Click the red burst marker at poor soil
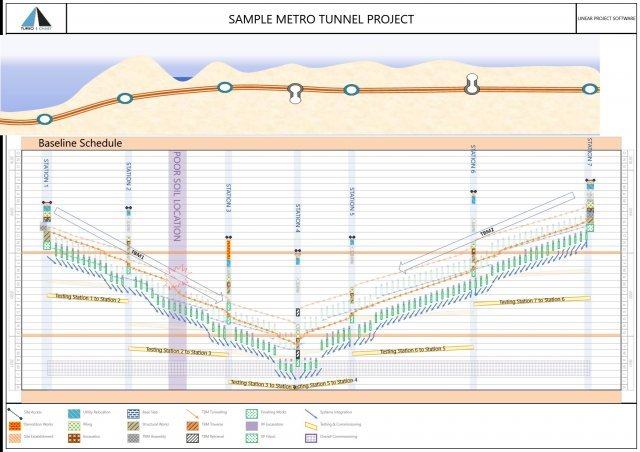 177,278
